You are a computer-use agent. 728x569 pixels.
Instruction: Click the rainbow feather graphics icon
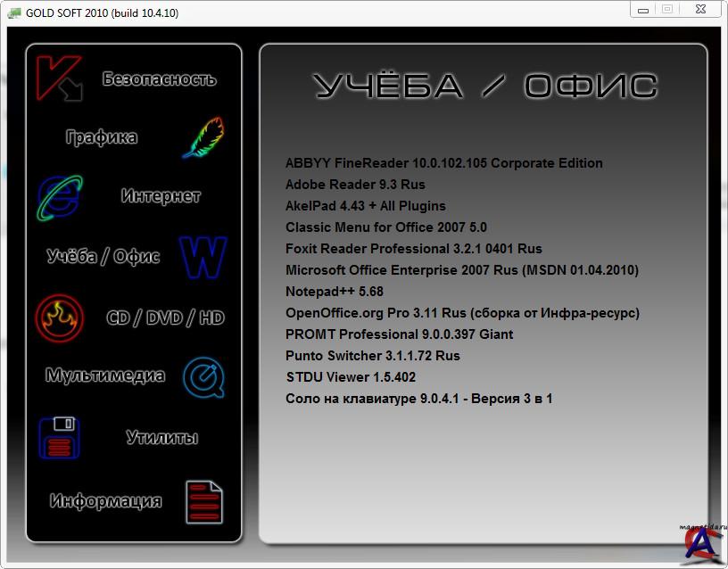click(203, 137)
